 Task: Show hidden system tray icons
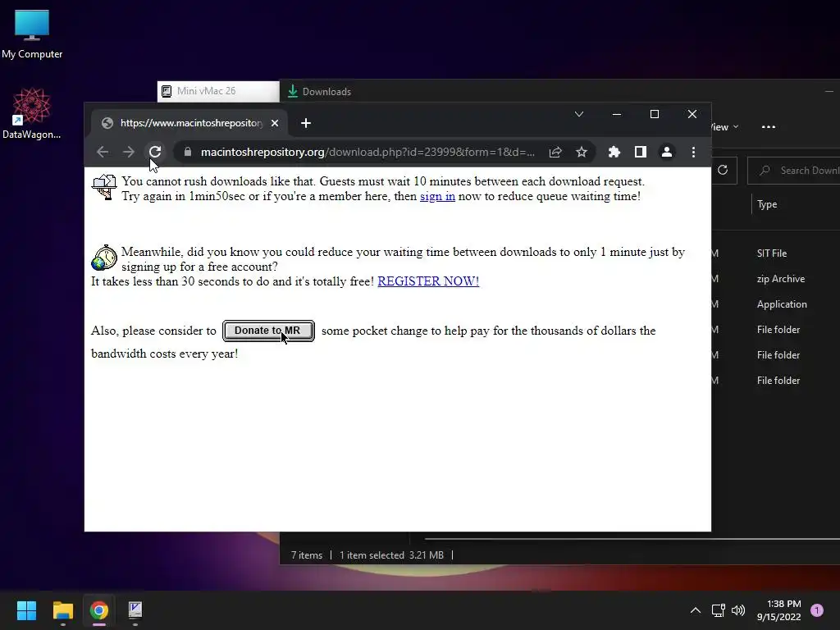coord(696,610)
